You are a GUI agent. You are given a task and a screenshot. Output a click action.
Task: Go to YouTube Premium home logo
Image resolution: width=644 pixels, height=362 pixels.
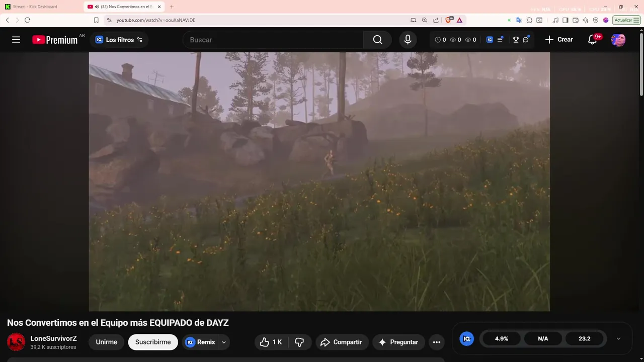[x=55, y=40]
